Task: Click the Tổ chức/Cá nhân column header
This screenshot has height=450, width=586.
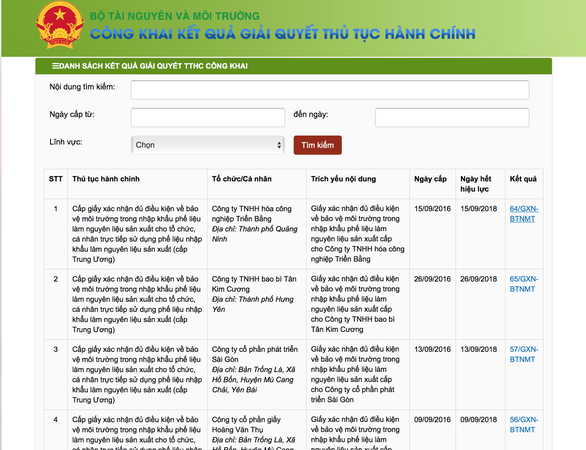Action: [242, 179]
